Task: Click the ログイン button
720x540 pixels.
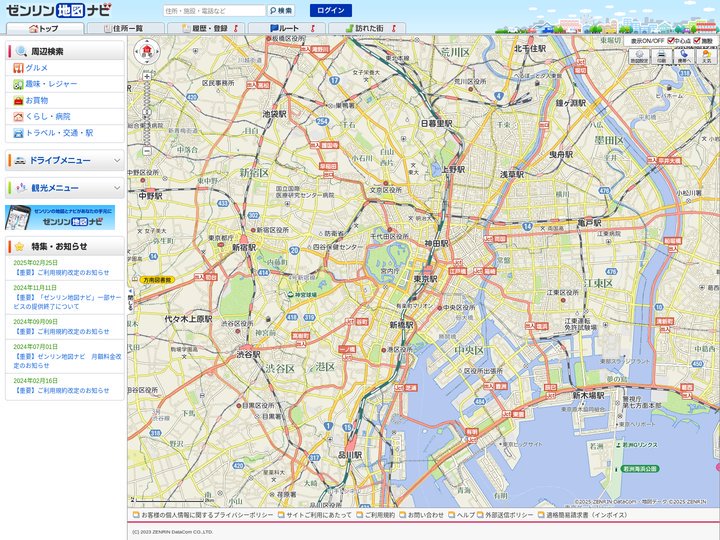Action: tap(331, 11)
